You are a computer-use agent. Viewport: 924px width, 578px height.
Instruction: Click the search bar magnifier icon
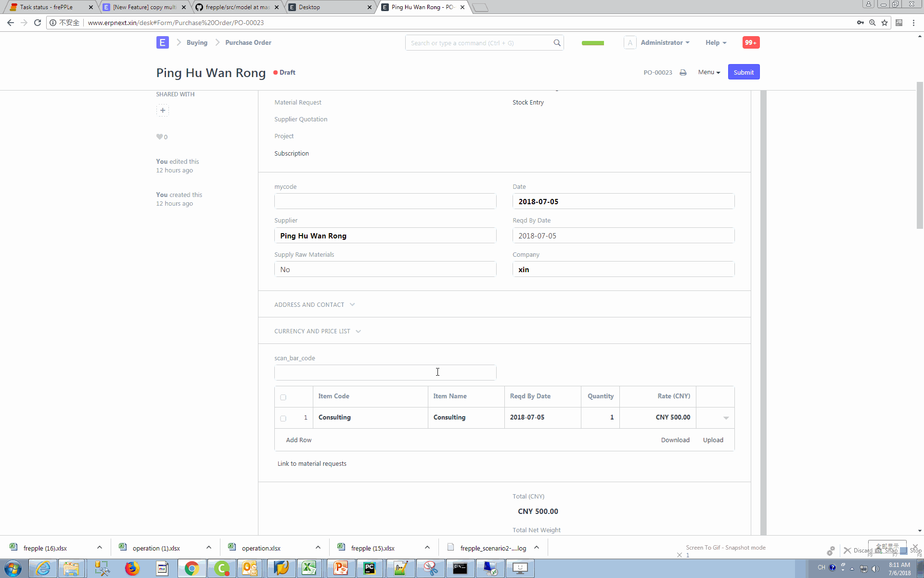[556, 42]
